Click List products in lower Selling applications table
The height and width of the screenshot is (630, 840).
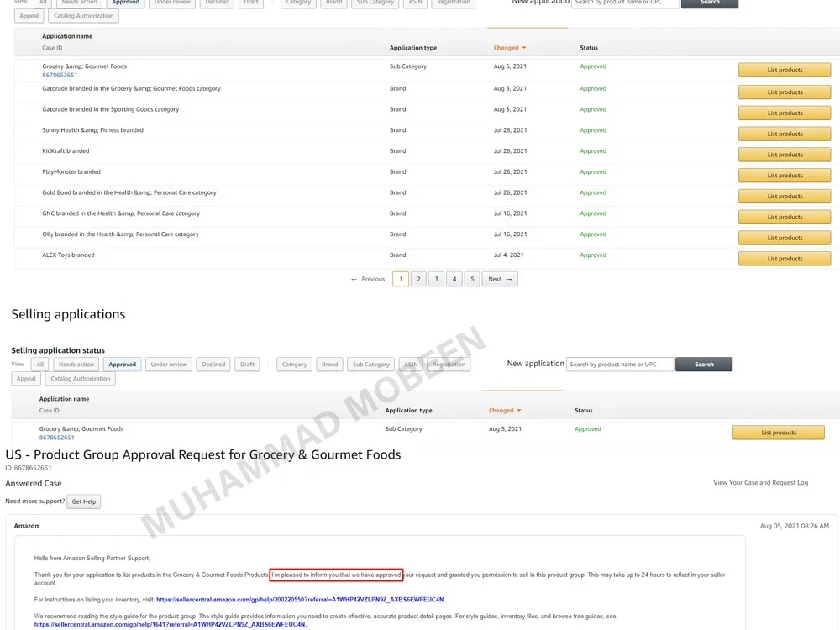[x=779, y=433]
